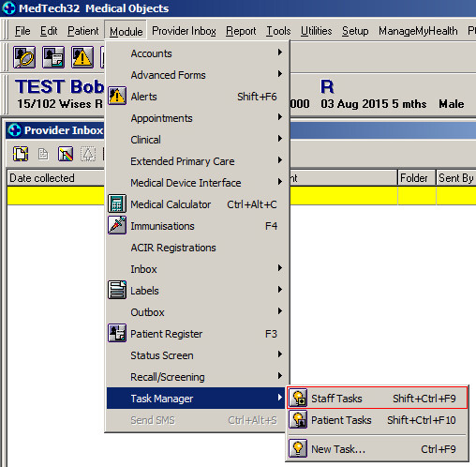Expand the Recall/Screening submenu
The height and width of the screenshot is (467, 476).
pyautogui.click(x=198, y=377)
